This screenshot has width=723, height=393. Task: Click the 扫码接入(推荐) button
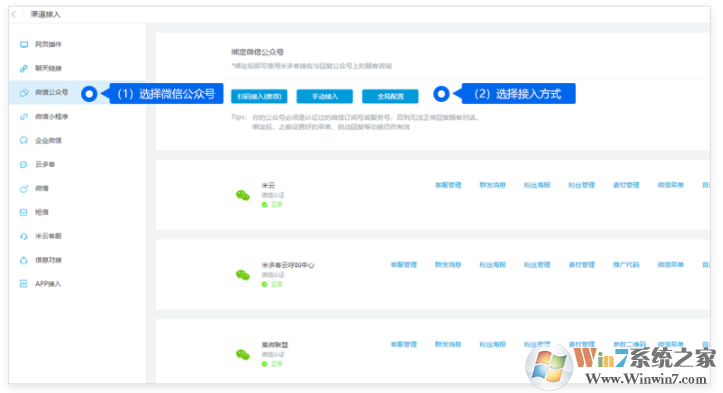[259, 96]
